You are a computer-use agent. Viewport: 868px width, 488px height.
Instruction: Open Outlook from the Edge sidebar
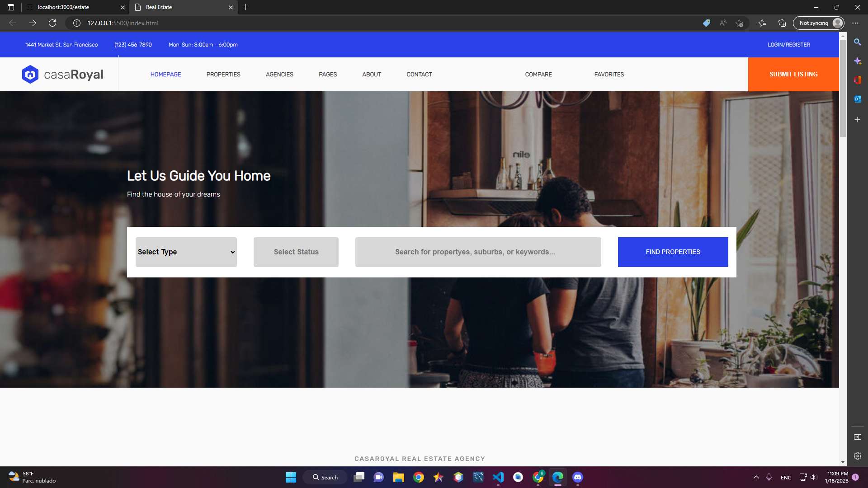point(858,99)
